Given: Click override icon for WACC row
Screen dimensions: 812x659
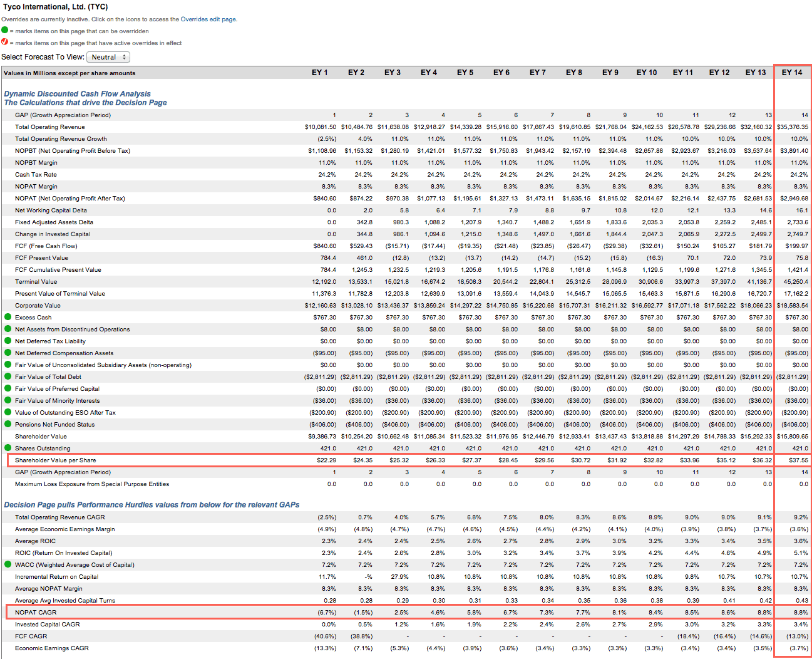Looking at the screenshot, I should [x=8, y=564].
